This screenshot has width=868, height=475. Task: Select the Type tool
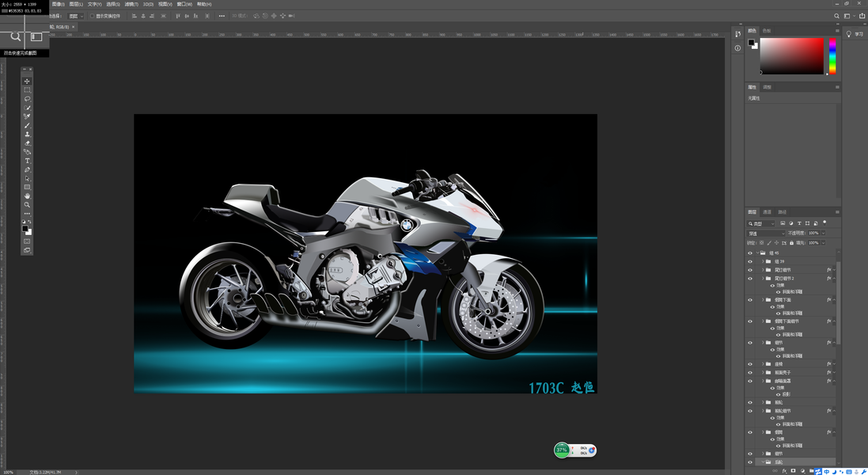tap(27, 161)
